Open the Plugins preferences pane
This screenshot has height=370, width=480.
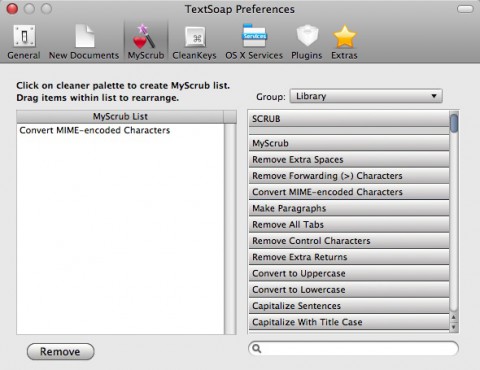pyautogui.click(x=307, y=42)
